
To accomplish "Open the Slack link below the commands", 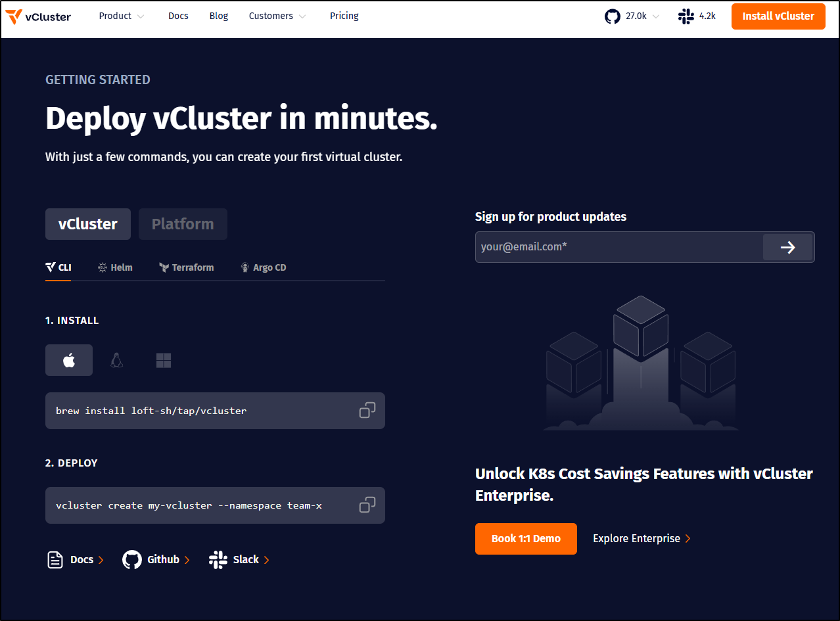I will tap(239, 560).
